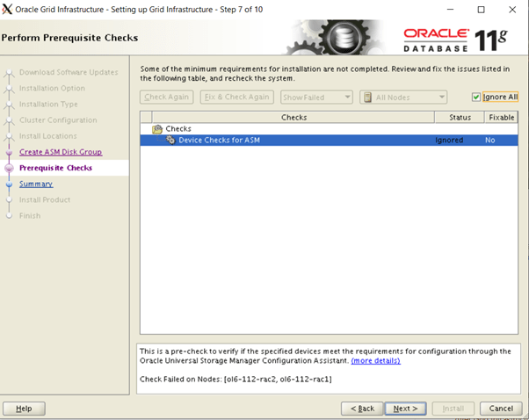Toggle the Ignore All checkbox

pyautogui.click(x=476, y=98)
